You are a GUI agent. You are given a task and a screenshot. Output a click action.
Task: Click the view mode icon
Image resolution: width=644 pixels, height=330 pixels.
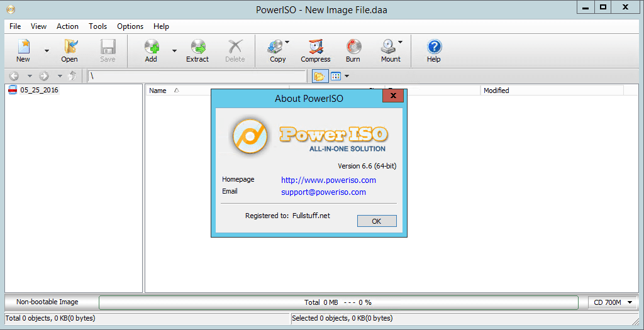point(336,76)
